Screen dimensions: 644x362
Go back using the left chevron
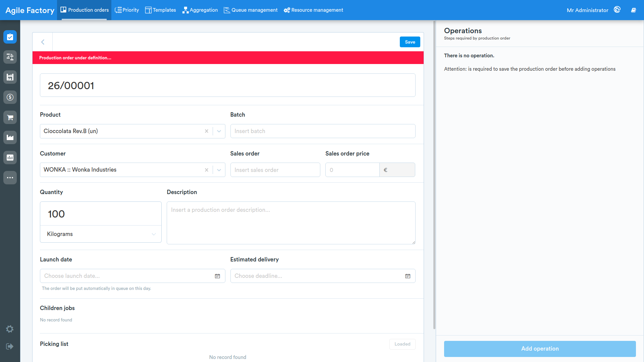[43, 42]
